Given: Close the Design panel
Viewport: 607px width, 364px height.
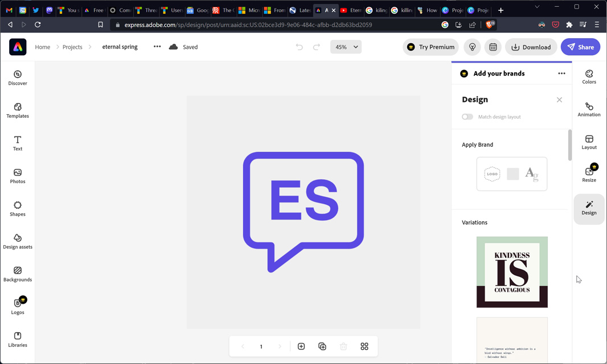Looking at the screenshot, I should (559, 100).
